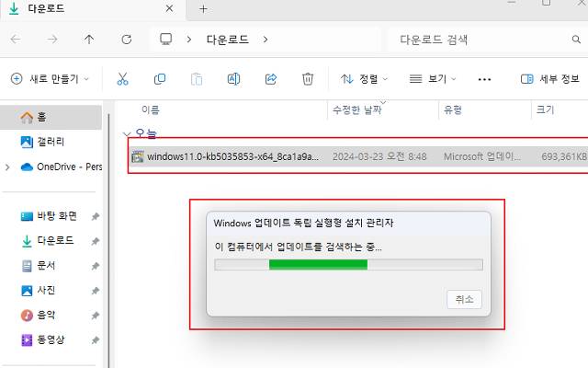Click 취소 in the update installer dialog
The height and width of the screenshot is (368, 588).
click(464, 299)
